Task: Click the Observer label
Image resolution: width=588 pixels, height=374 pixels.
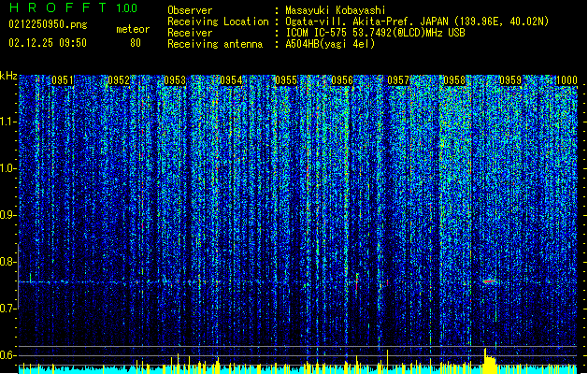Action: coord(190,10)
